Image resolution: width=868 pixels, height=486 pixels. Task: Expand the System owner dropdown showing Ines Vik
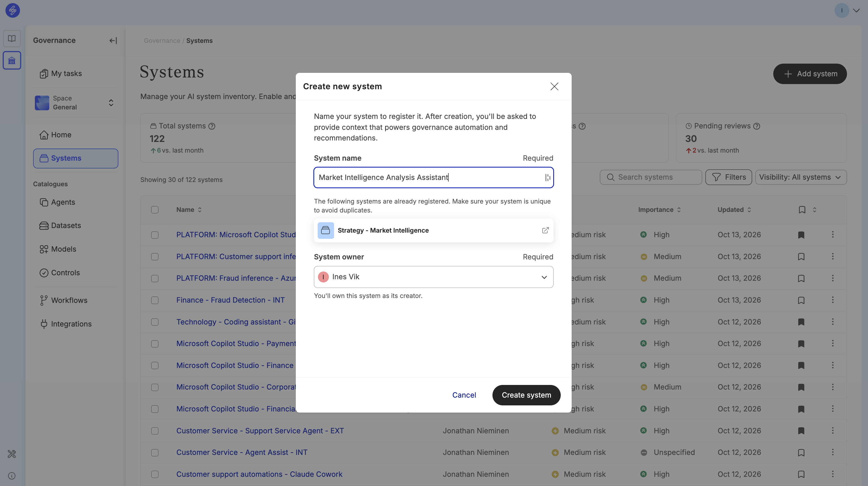(x=433, y=277)
